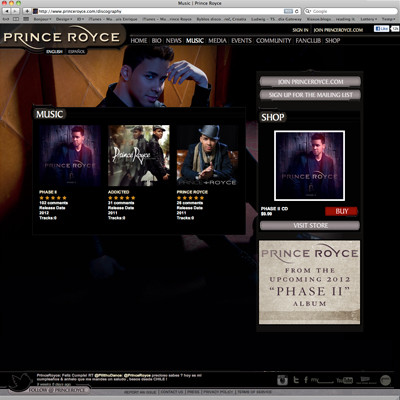Screen dimensions: 400x400
Task: Open the Prince Royce album cover
Action: (x=207, y=155)
